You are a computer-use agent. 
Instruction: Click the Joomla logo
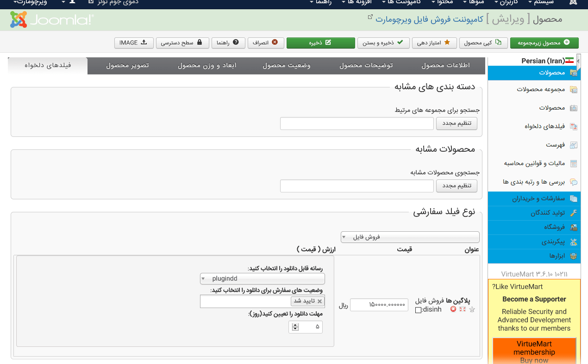point(51,19)
